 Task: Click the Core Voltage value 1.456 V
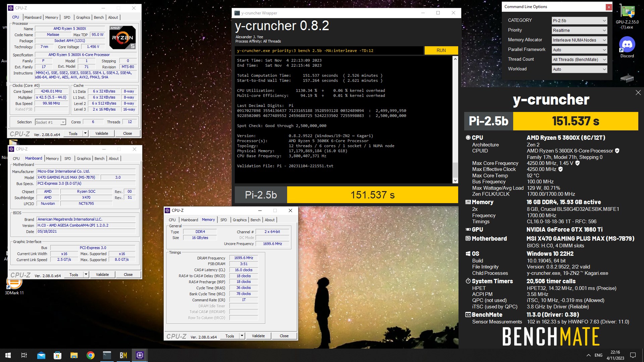tap(93, 47)
